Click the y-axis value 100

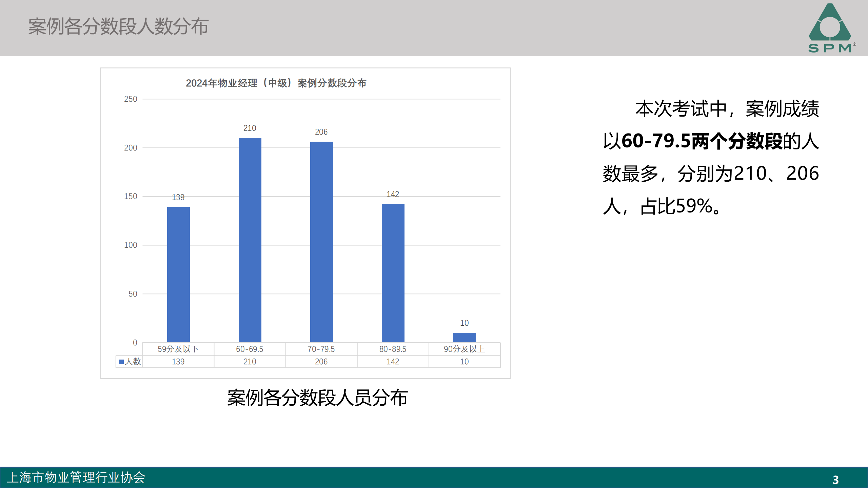[131, 245]
